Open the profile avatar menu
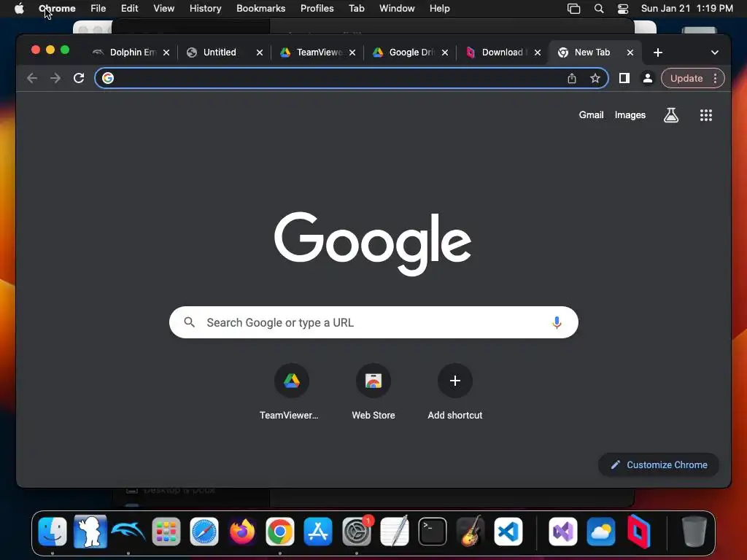The width and height of the screenshot is (747, 560). [x=648, y=79]
